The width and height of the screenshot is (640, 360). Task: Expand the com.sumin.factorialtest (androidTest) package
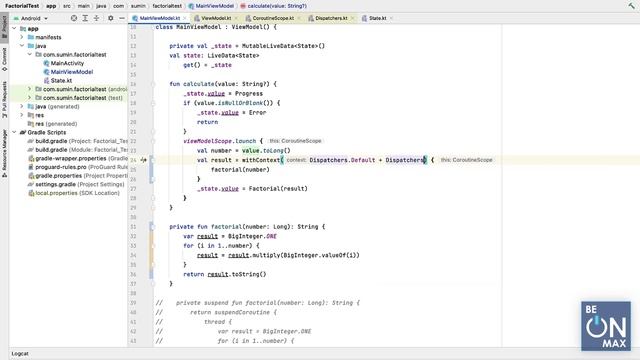[x=30, y=89]
